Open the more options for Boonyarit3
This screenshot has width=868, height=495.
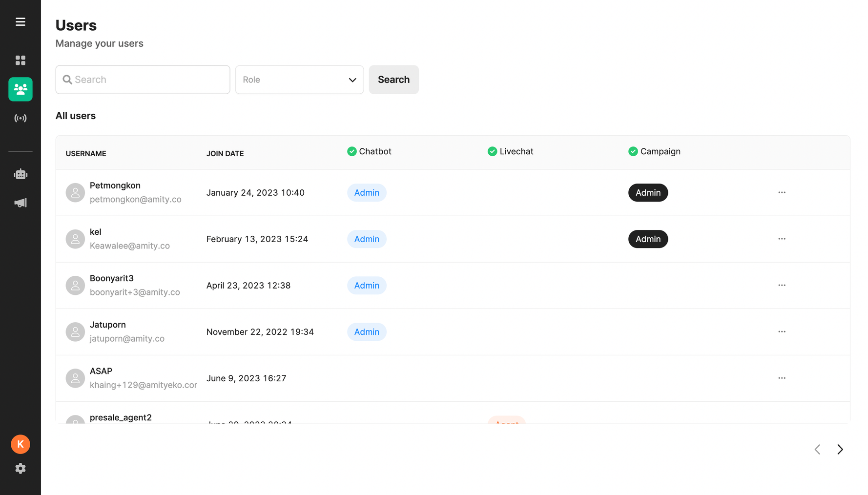click(x=782, y=285)
